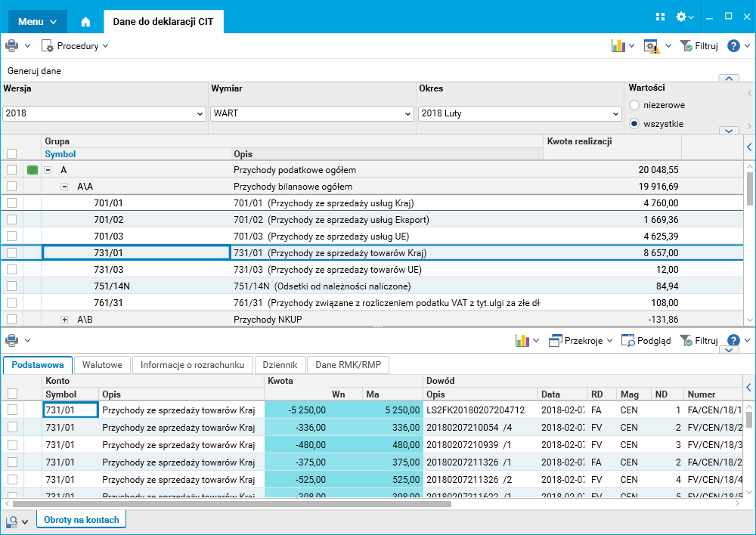Click the top toolbar help question mark
This screenshot has width=756, height=535.
[x=733, y=46]
